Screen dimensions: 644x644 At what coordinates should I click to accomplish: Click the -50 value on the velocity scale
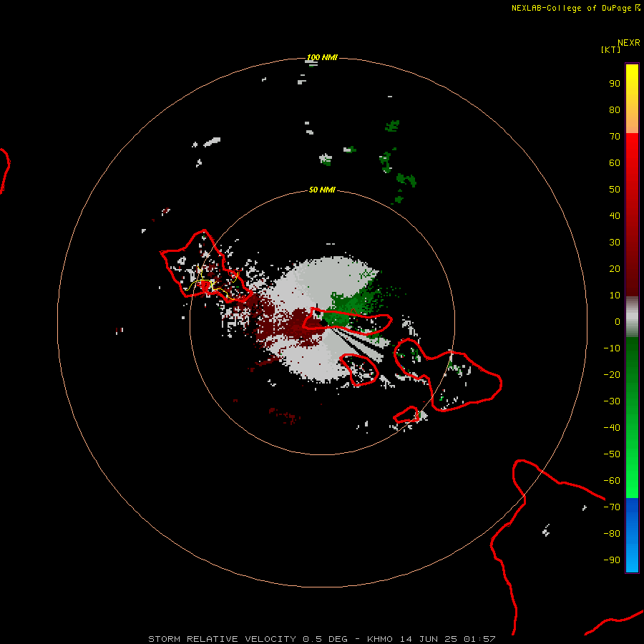[612, 454]
